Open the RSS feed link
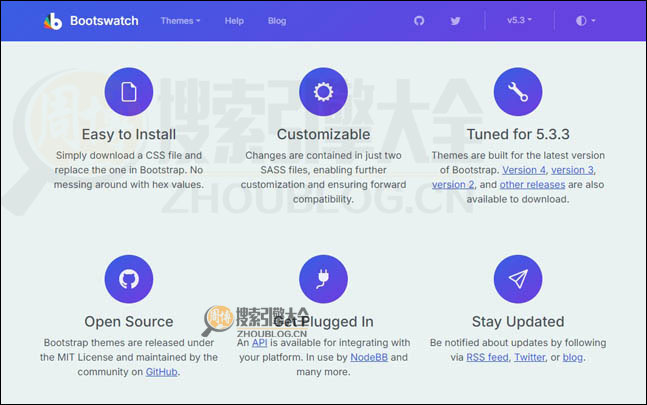The width and height of the screenshot is (647, 405). (487, 357)
